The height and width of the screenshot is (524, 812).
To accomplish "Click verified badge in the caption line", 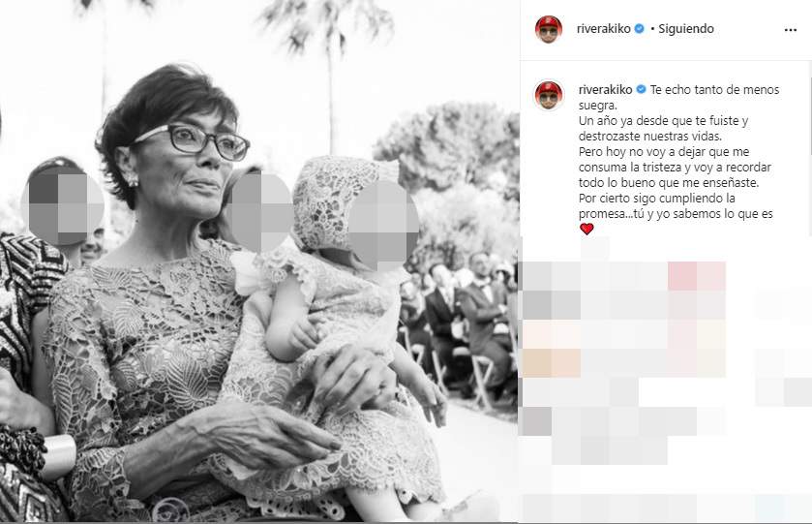I will (641, 90).
